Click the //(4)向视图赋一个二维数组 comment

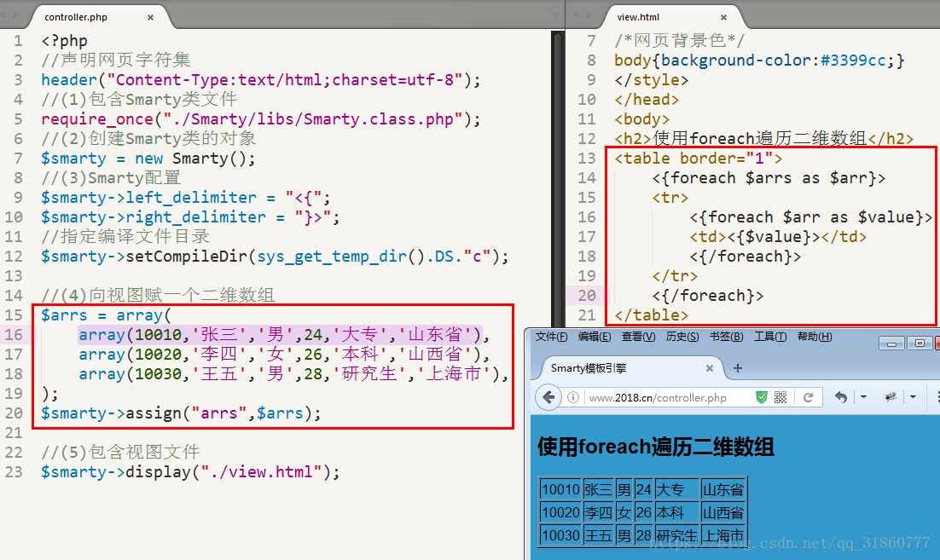[158, 295]
